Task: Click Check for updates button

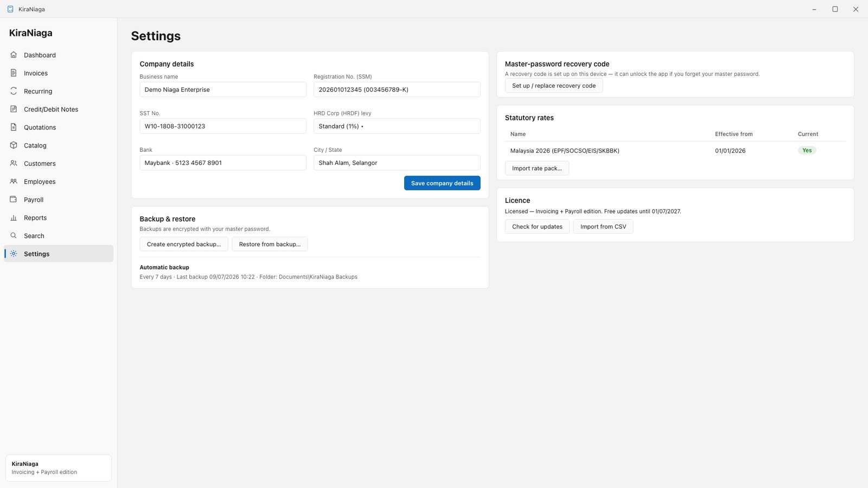Action: click(x=537, y=227)
